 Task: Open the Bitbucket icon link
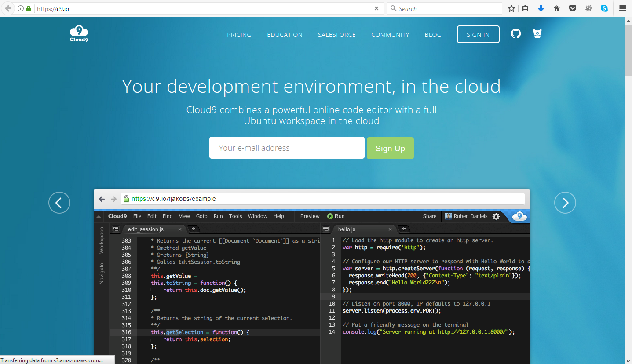point(537,34)
